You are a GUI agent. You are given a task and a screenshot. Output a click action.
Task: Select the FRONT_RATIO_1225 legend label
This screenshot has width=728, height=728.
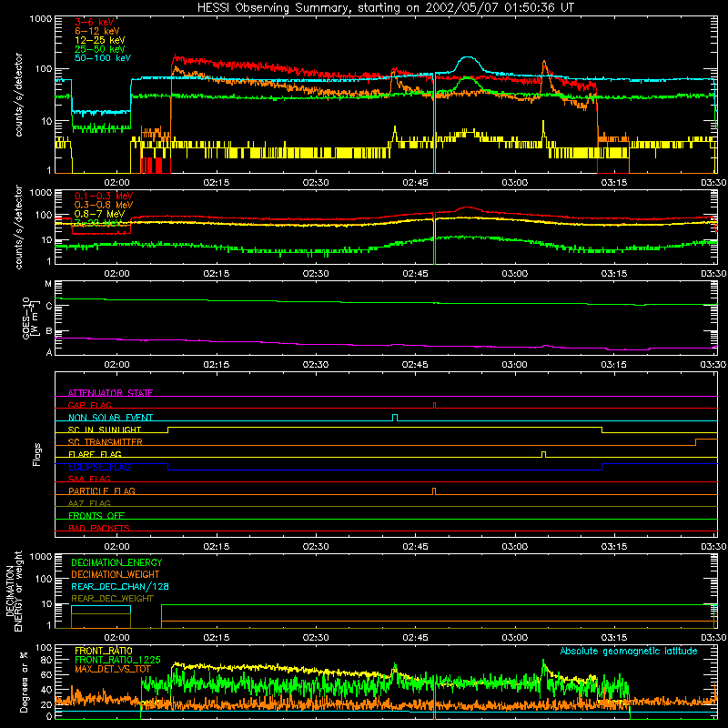coord(117,660)
